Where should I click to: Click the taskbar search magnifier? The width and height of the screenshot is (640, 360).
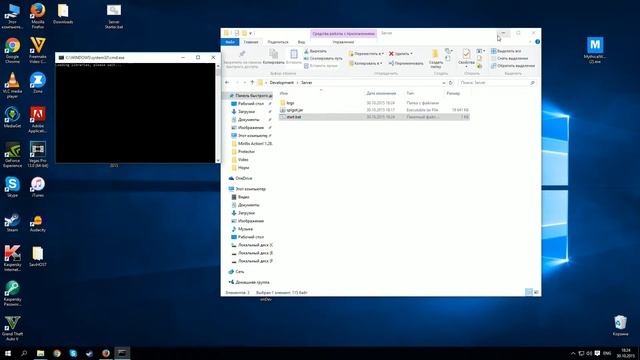24,353
